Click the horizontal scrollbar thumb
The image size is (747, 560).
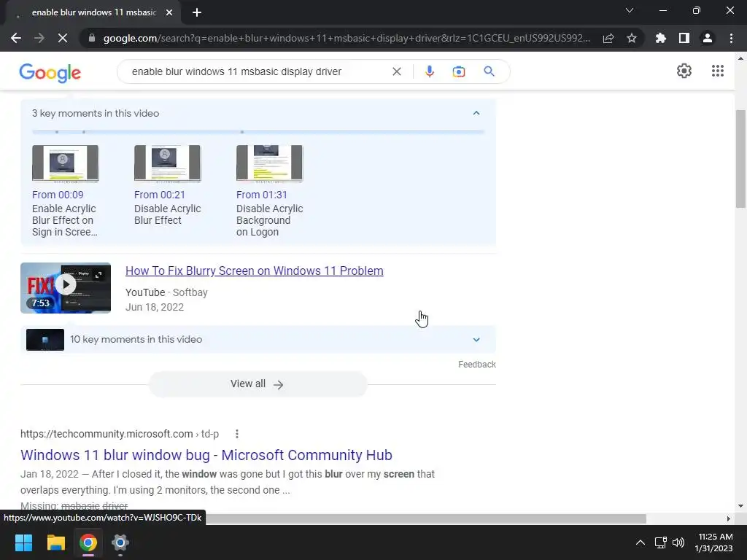(x=426, y=518)
